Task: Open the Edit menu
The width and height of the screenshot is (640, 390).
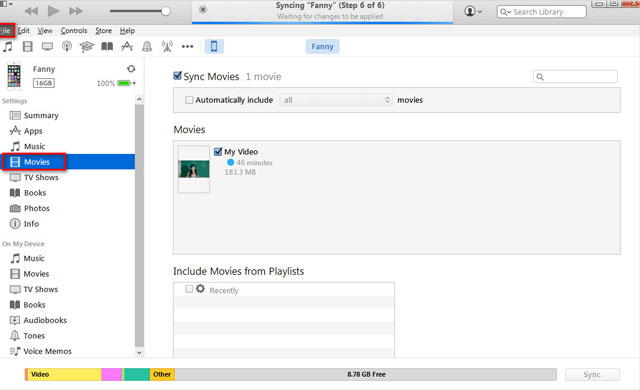Action: click(x=23, y=31)
